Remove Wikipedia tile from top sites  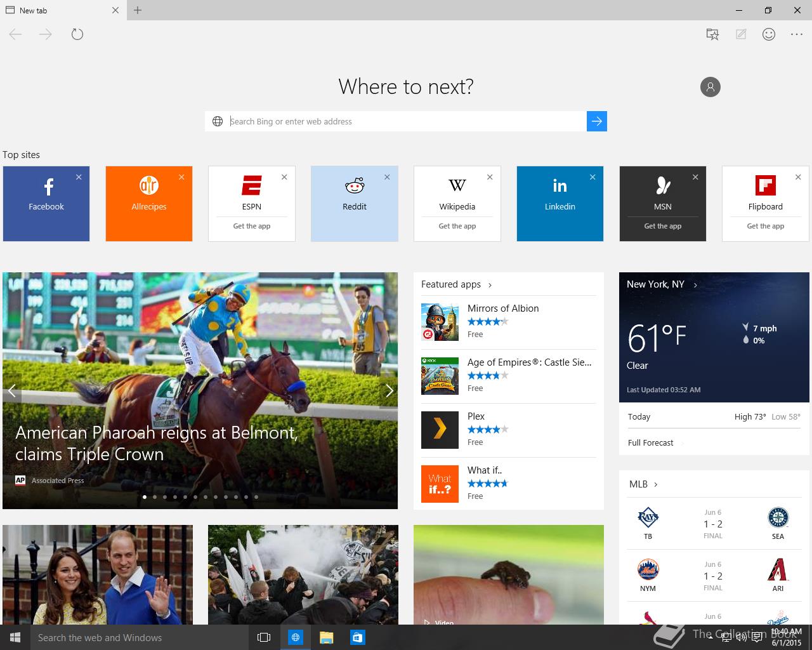[490, 177]
